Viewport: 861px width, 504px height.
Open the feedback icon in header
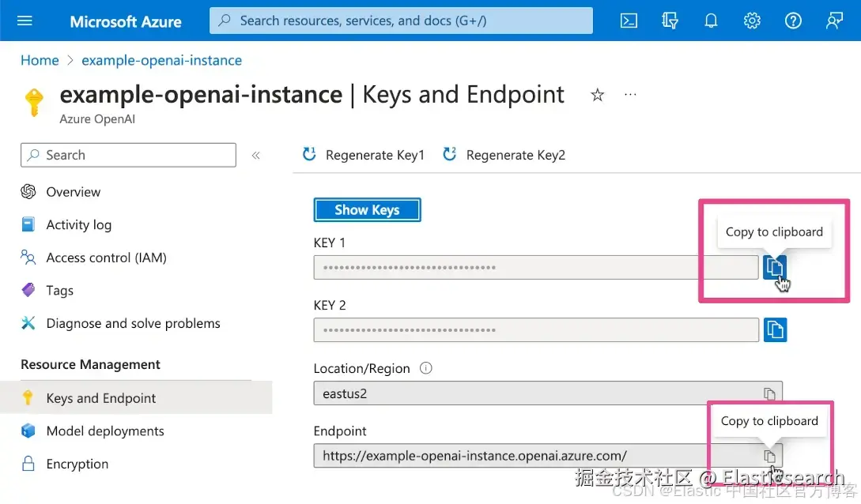click(834, 21)
